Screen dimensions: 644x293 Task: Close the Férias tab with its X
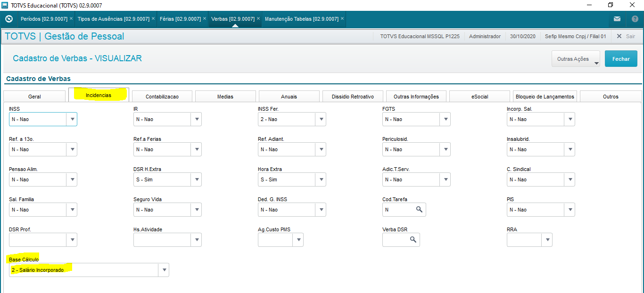(205, 19)
